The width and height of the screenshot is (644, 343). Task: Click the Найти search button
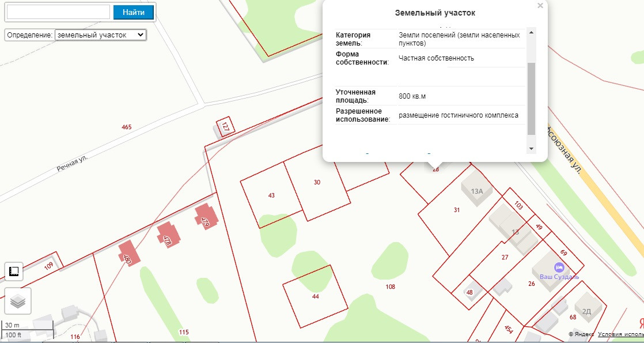pyautogui.click(x=134, y=12)
